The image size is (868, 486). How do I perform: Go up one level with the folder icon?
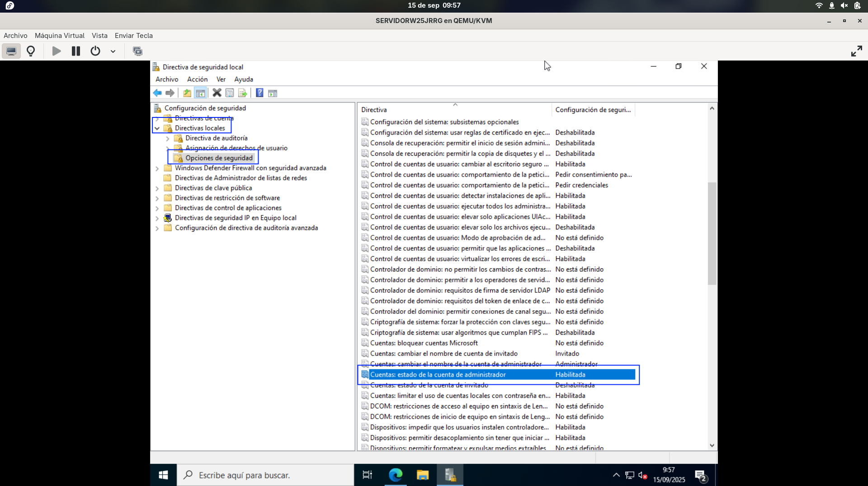[187, 93]
